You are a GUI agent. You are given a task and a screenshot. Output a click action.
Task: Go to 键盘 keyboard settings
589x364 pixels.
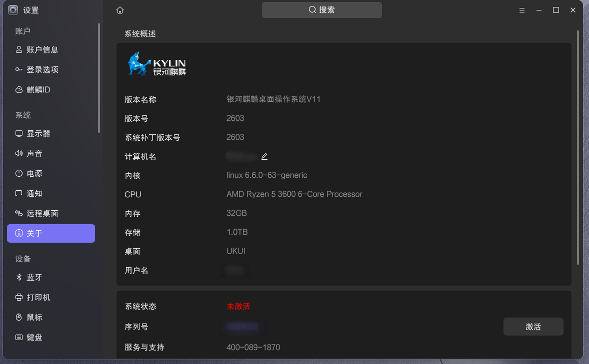[34, 338]
